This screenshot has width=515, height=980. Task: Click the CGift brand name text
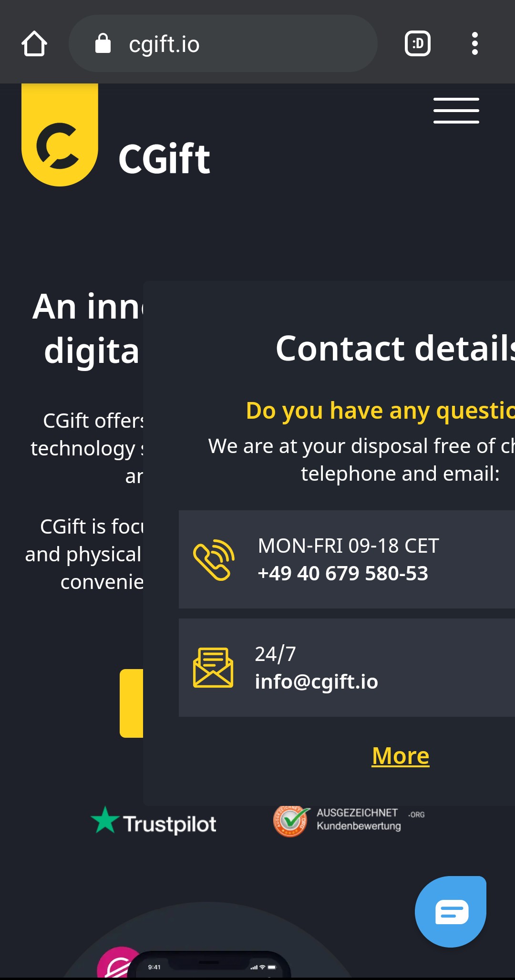point(164,159)
